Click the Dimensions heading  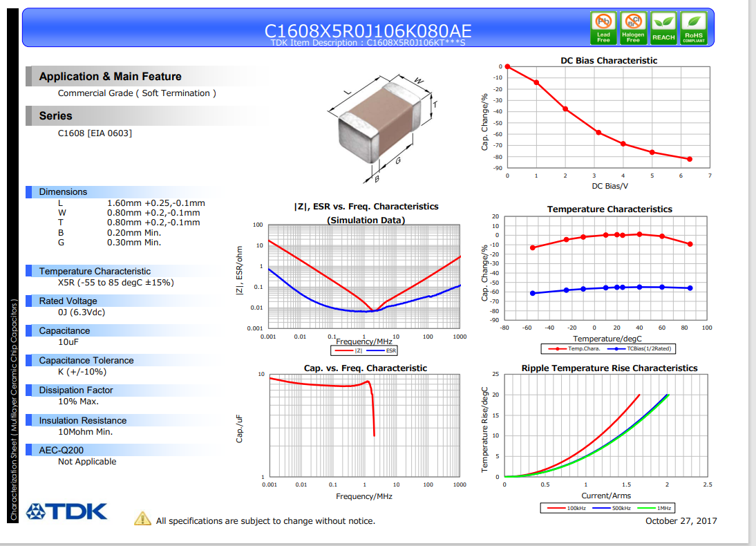(x=63, y=192)
